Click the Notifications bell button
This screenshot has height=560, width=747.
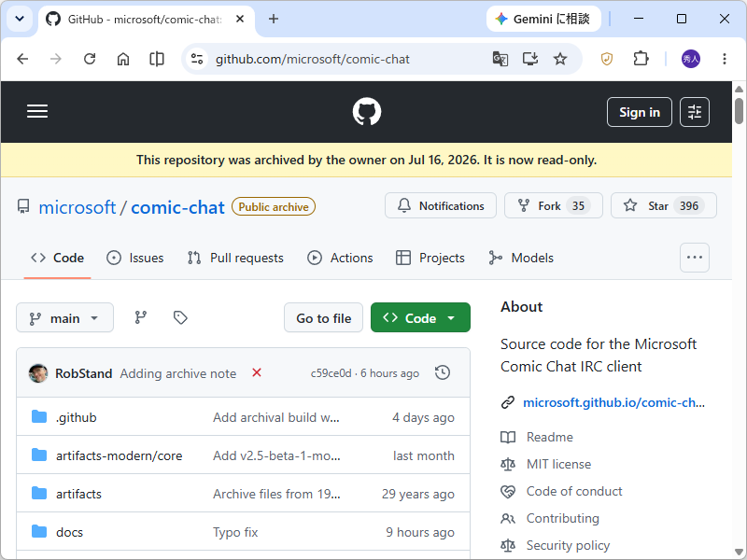coord(440,205)
